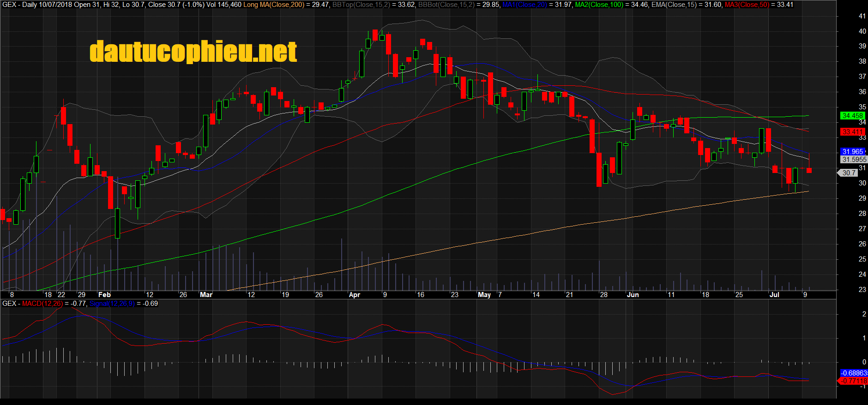Click price axis value 41

[862, 16]
